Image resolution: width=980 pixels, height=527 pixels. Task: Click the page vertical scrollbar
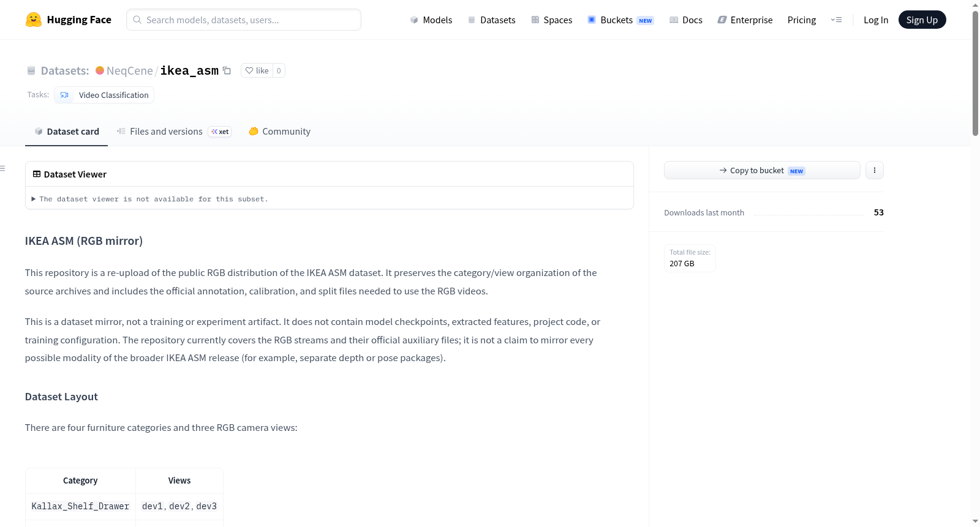[x=975, y=73]
